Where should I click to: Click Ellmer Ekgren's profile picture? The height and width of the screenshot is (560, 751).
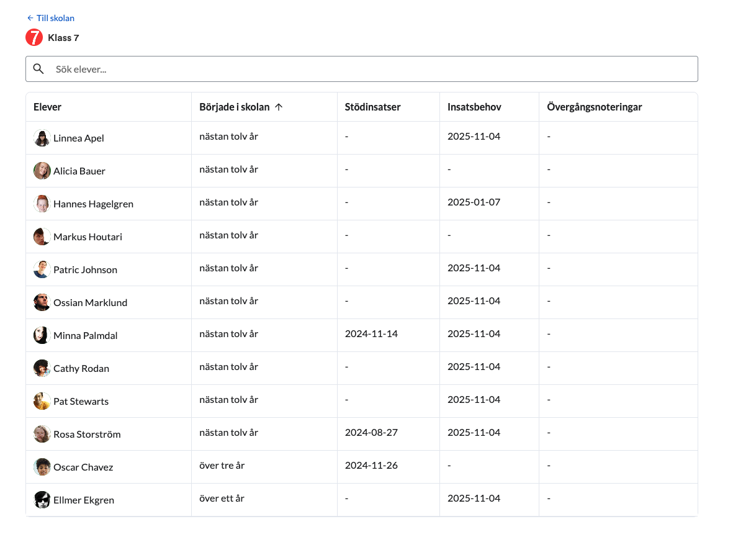coord(42,500)
